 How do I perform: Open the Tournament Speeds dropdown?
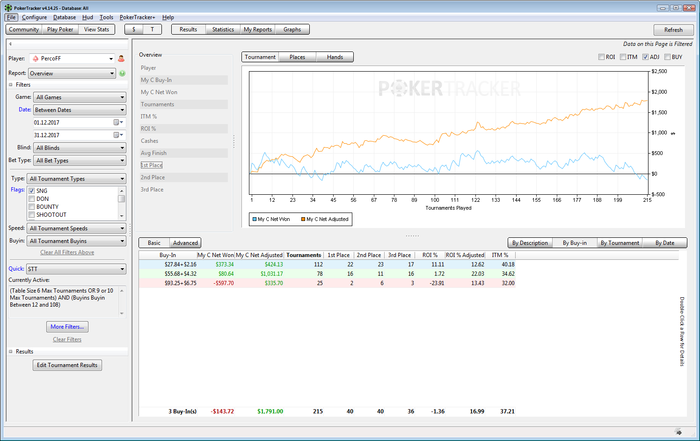(x=76, y=228)
